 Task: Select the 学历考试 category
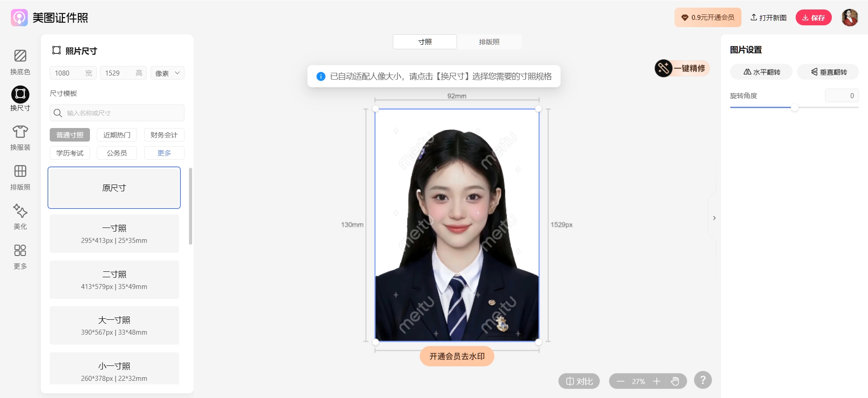click(x=70, y=153)
